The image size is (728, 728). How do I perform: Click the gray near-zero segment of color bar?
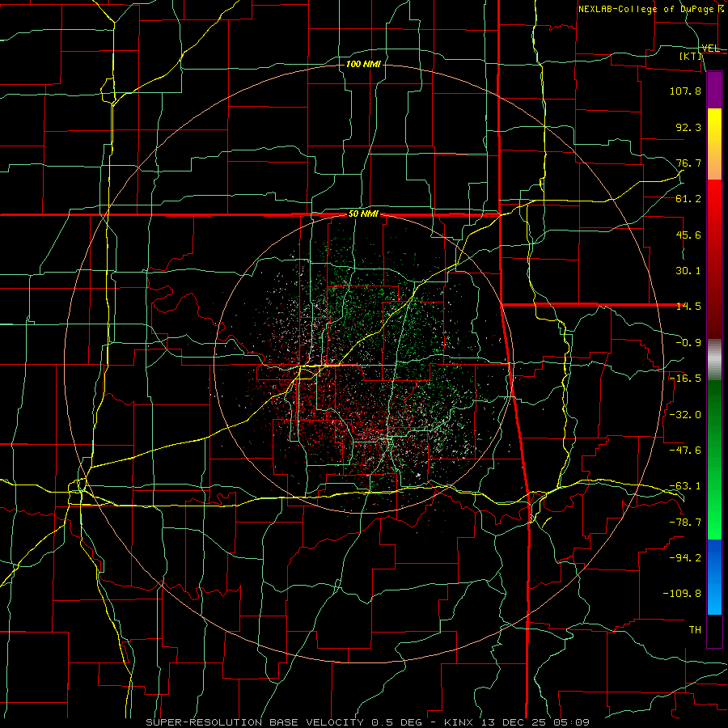pos(714,360)
